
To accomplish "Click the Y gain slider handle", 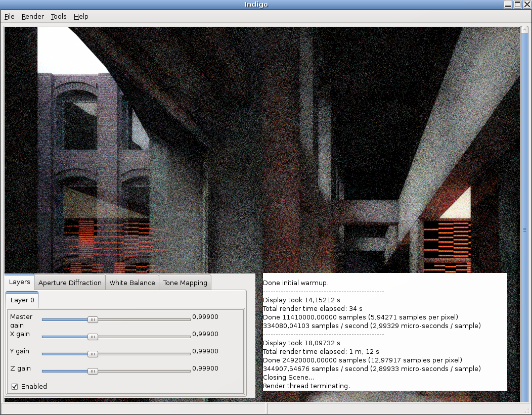I will pos(92,354).
